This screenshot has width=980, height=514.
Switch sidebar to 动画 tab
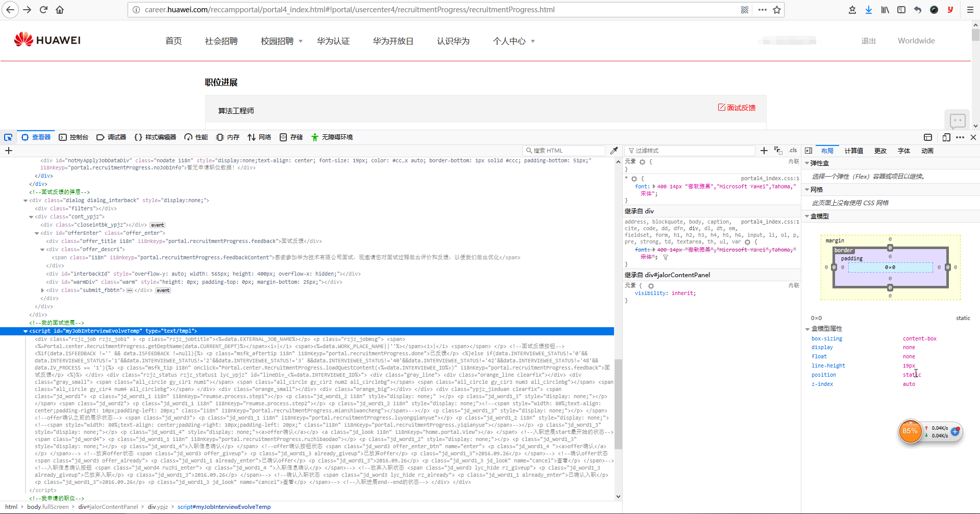(x=927, y=151)
